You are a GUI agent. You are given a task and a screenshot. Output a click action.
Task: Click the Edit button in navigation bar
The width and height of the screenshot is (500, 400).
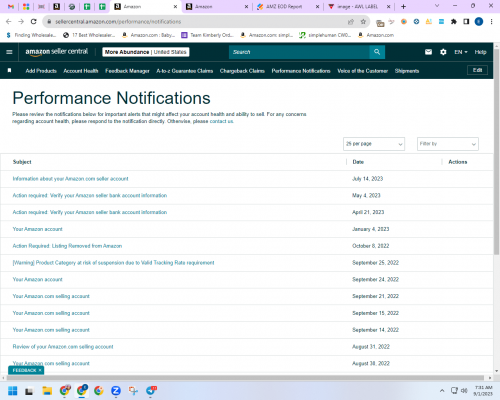[x=477, y=70]
